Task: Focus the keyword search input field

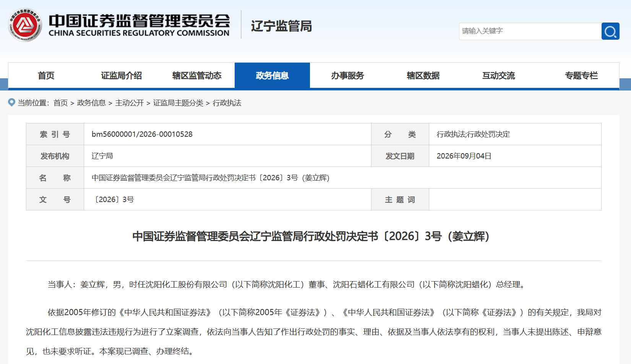Action: click(530, 31)
